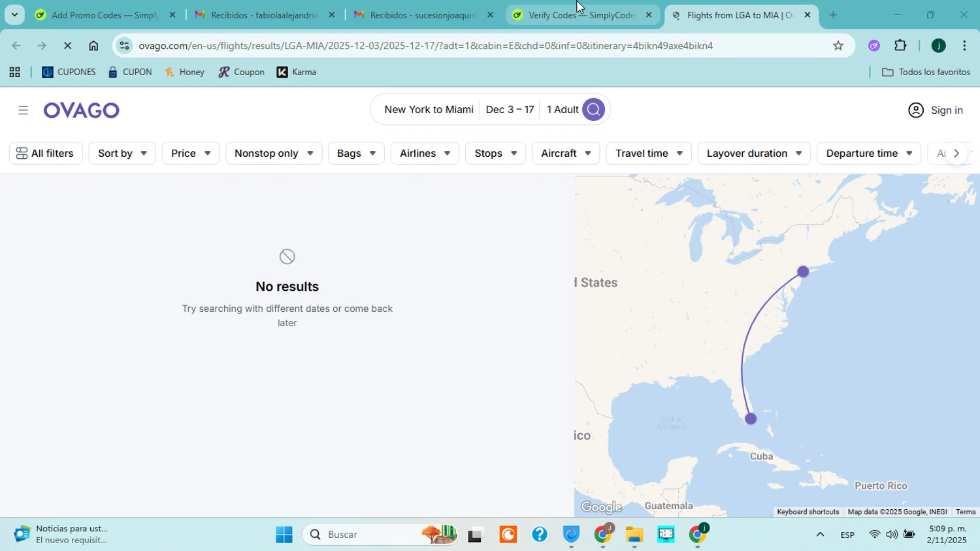Click the purple extension icon in toolbar
This screenshot has width=980, height=551.
click(x=874, y=46)
